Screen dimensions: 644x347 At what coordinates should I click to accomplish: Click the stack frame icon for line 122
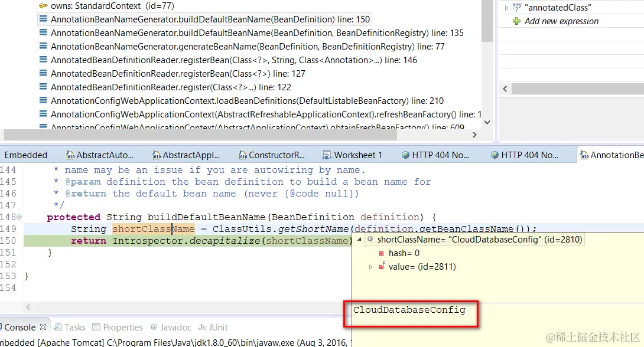point(43,87)
